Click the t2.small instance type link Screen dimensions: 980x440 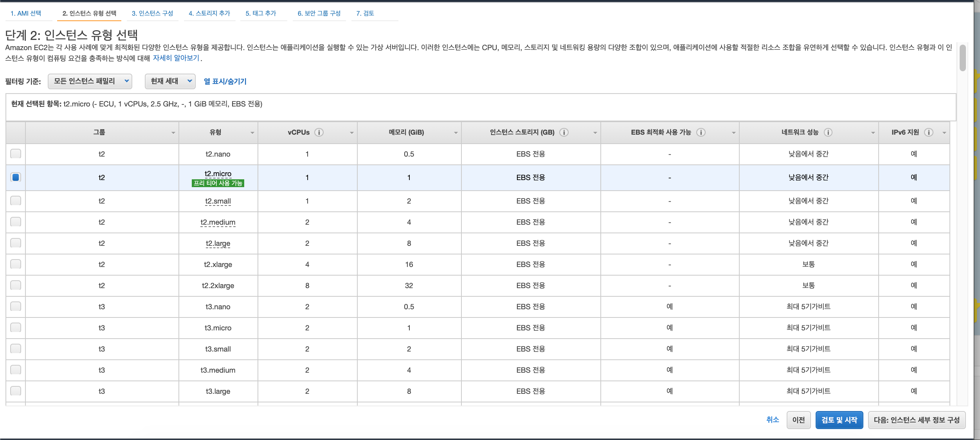218,201
